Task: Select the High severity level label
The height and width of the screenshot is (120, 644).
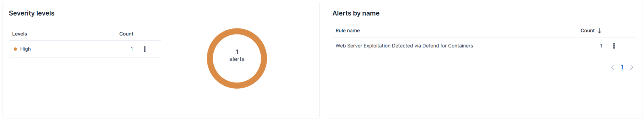Action: click(25, 49)
